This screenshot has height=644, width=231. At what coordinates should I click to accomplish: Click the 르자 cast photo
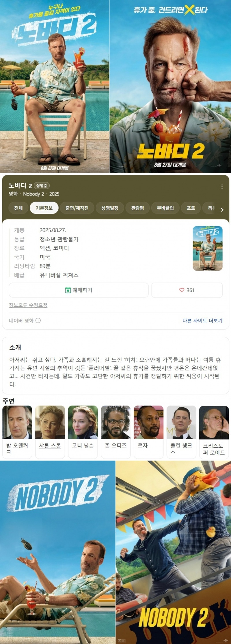click(x=148, y=422)
